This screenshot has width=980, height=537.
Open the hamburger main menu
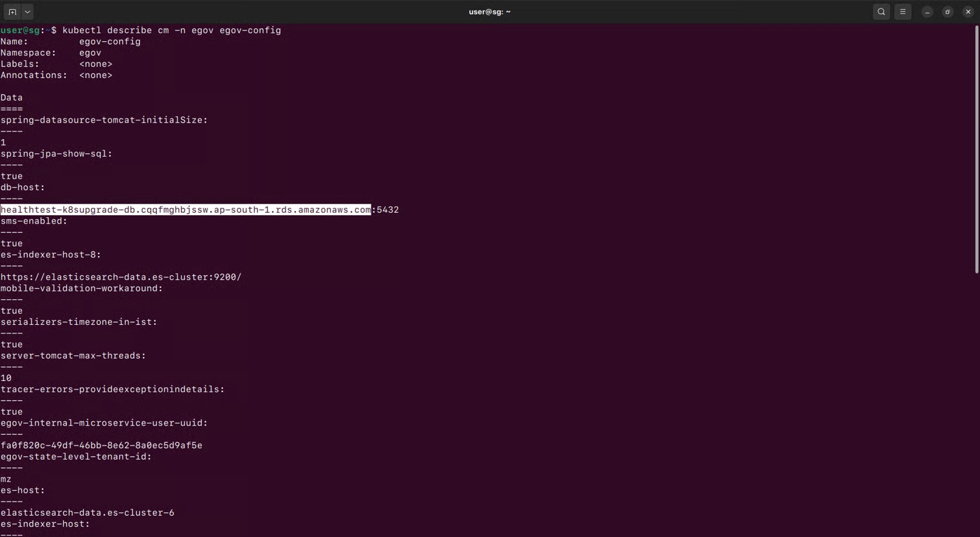pyautogui.click(x=903, y=12)
